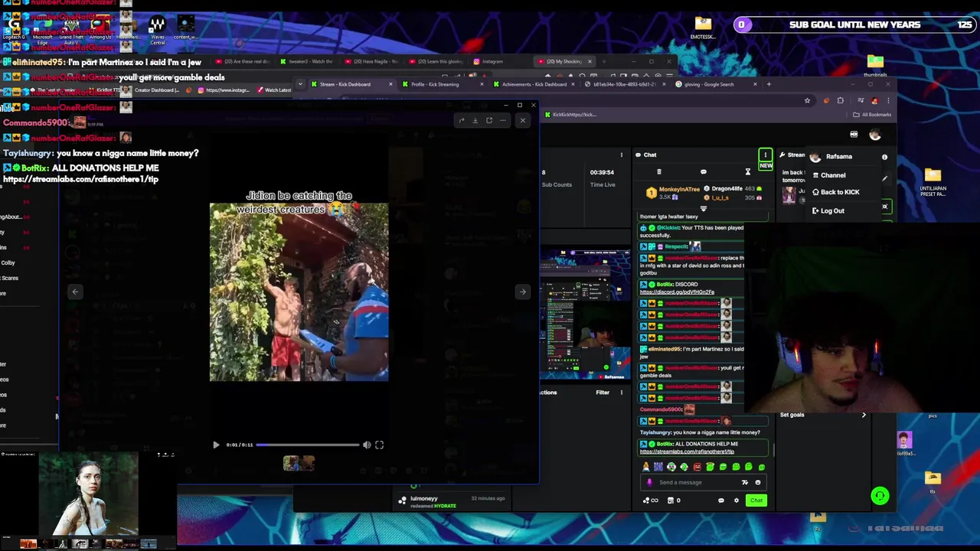The width and height of the screenshot is (980, 551).
Task: Click the green NEW badge in Chat header
Action: click(x=766, y=165)
